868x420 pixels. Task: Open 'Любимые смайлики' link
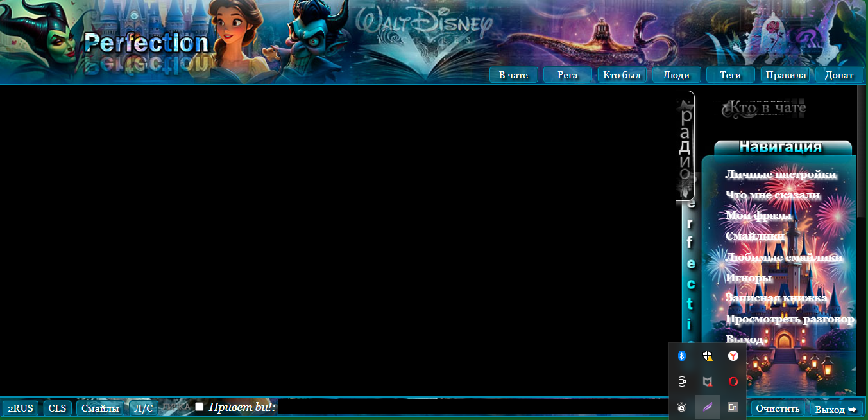(784, 257)
